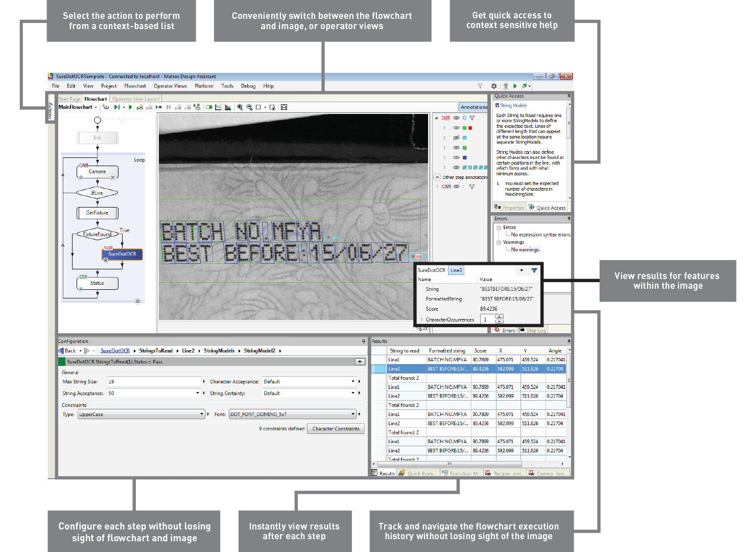Open the Flowchart menu
The image size is (756, 552).
tap(135, 86)
